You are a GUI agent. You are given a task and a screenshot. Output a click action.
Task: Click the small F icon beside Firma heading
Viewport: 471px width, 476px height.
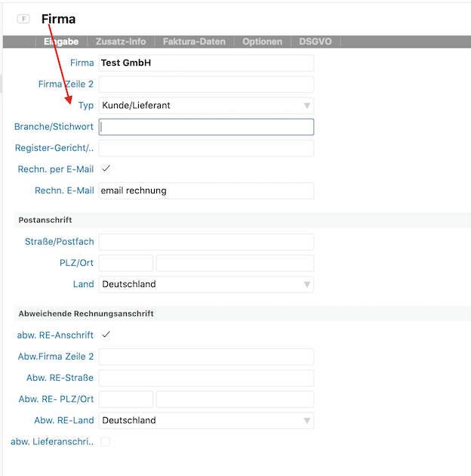pyautogui.click(x=23, y=19)
